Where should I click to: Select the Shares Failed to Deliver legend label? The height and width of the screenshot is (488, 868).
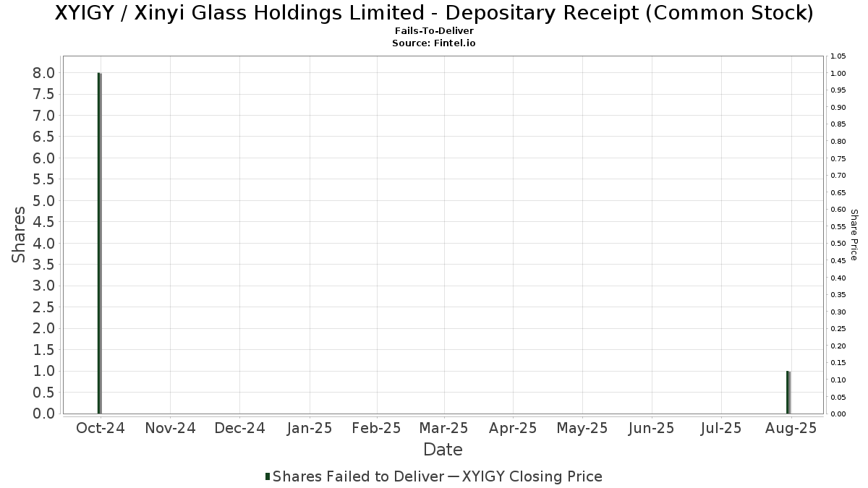[359, 476]
